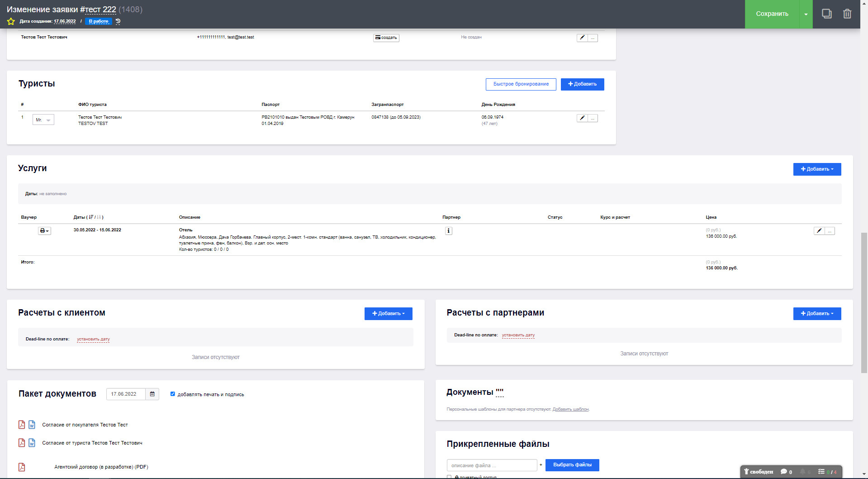
Task: Click the Быстрое бронирование button
Action: pyautogui.click(x=521, y=84)
